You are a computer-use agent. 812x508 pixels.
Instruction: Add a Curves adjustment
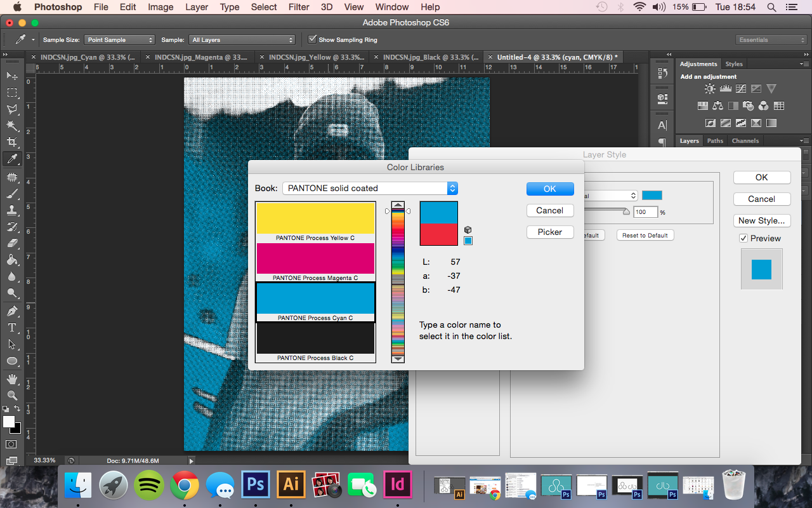[740, 89]
